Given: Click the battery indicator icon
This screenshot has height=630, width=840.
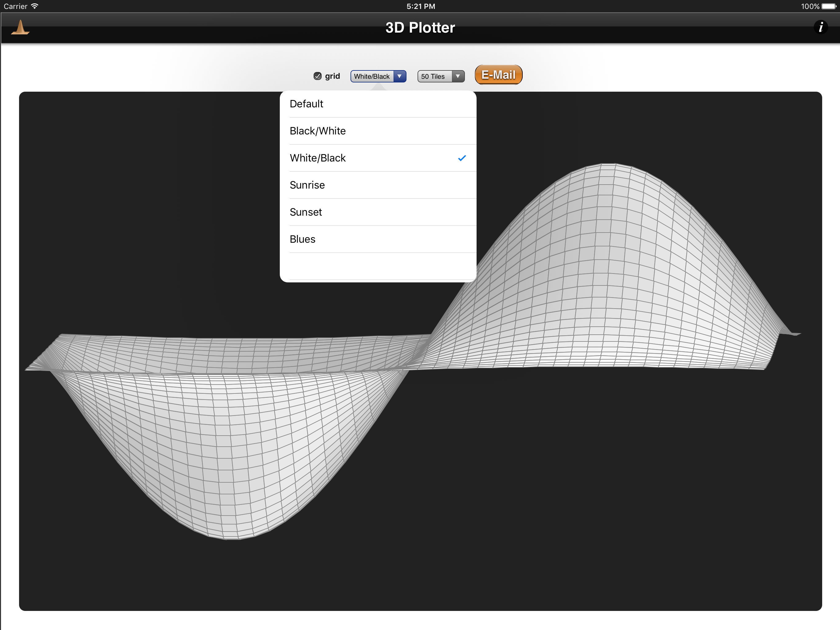Looking at the screenshot, I should point(828,6).
